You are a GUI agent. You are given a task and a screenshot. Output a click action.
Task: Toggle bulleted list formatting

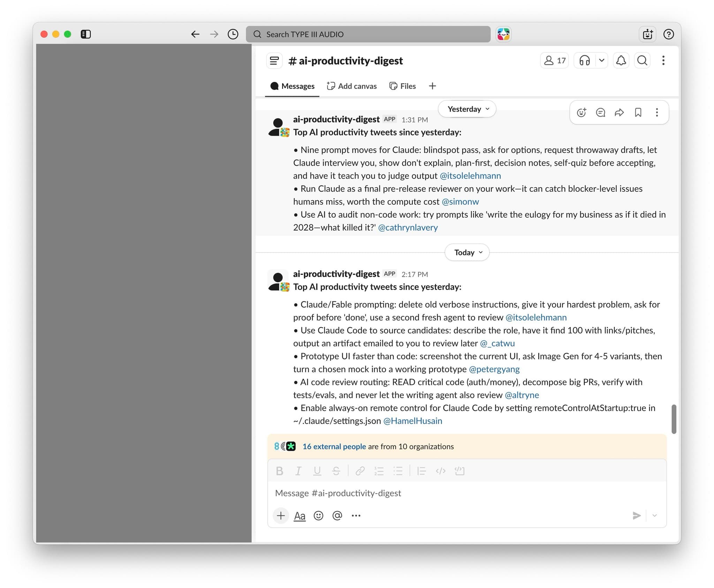[398, 471]
